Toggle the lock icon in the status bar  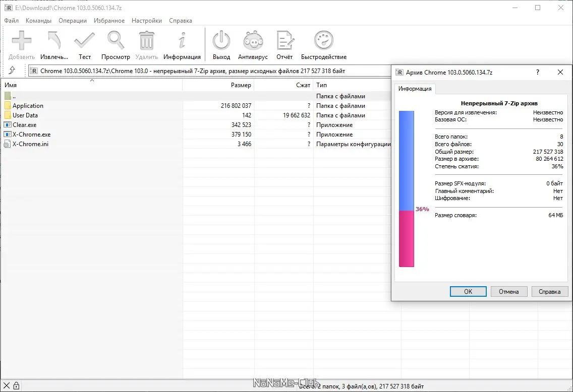click(x=17, y=385)
